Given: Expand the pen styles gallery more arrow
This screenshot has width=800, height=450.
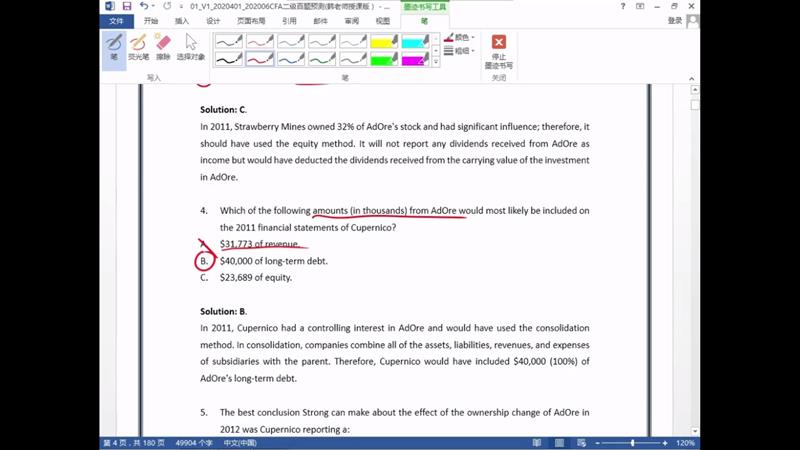Looking at the screenshot, I should tap(435, 62).
